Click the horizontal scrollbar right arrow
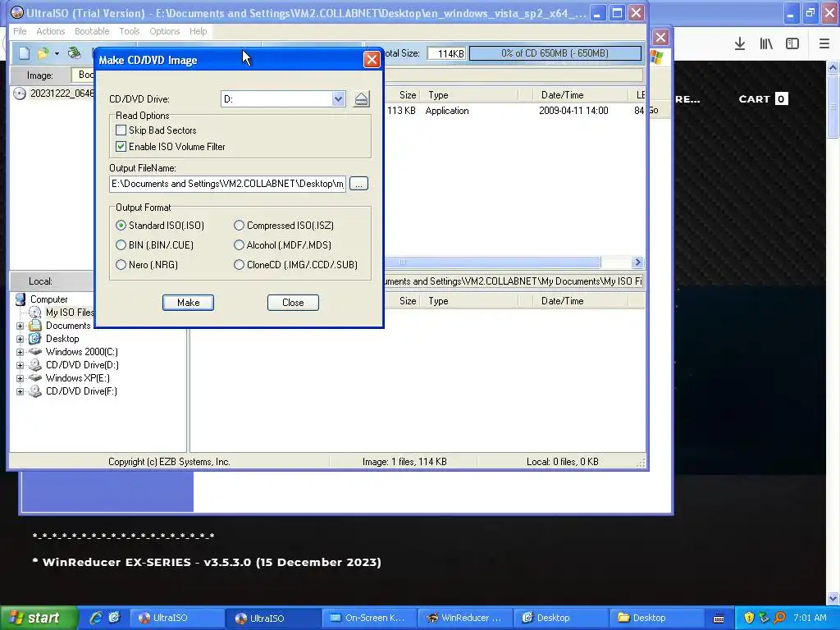840x630 pixels. pos(637,262)
